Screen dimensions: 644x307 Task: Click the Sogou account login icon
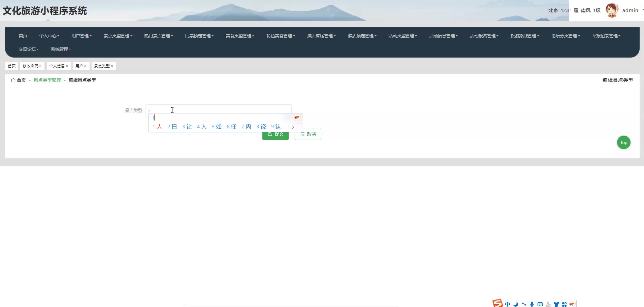pyautogui.click(x=548, y=304)
